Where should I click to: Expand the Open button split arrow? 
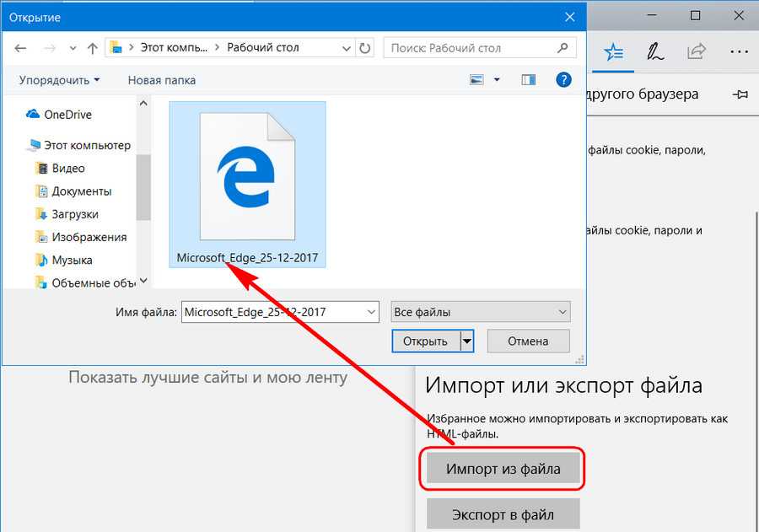pos(466,341)
